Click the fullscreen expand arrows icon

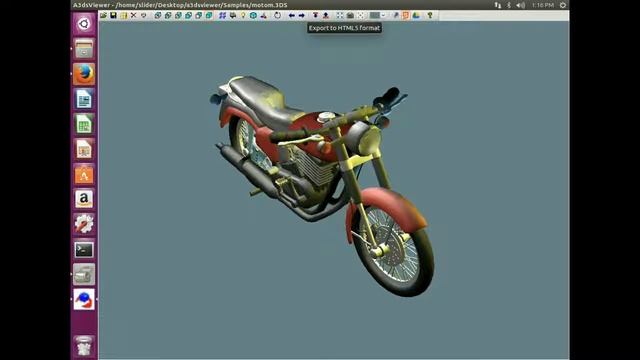(x=340, y=16)
